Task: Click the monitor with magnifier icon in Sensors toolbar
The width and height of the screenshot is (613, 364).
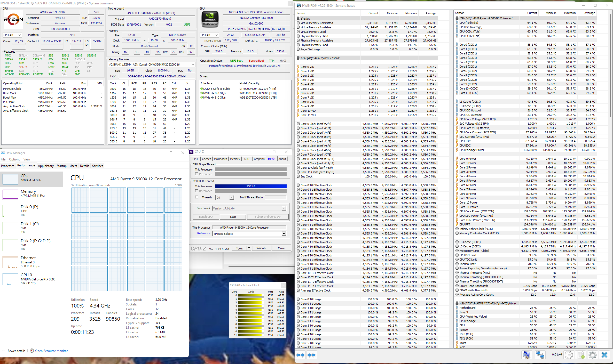Action: [527, 355]
